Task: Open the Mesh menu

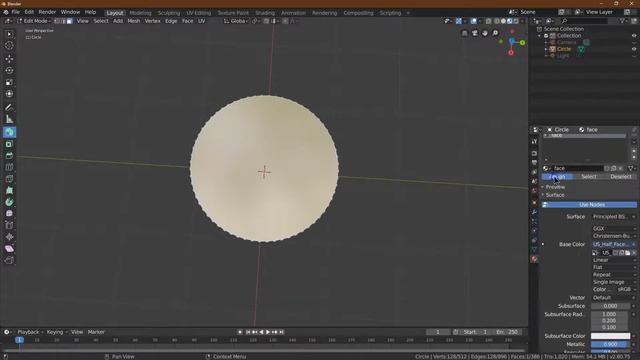Action: pyautogui.click(x=133, y=21)
